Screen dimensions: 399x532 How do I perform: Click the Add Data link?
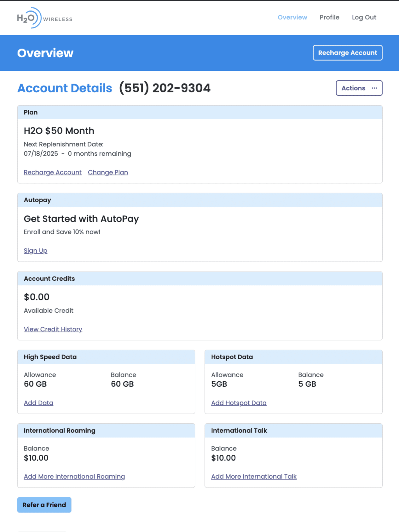coord(38,403)
